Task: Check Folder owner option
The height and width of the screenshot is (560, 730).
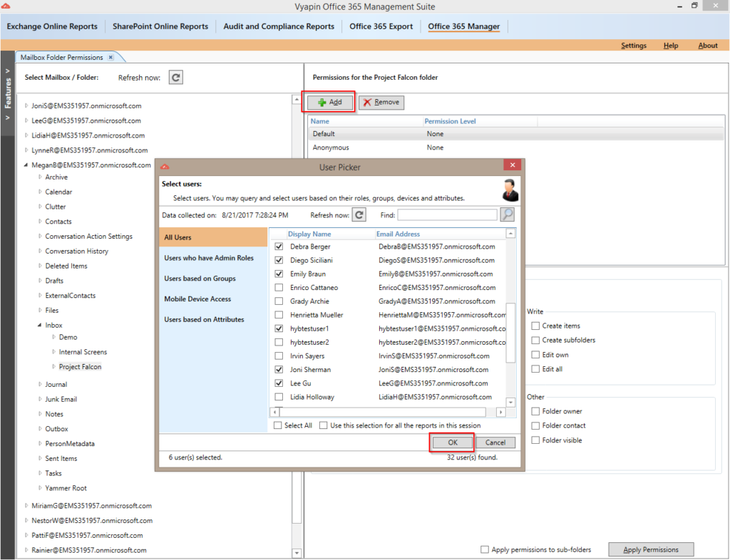Action: coord(535,411)
